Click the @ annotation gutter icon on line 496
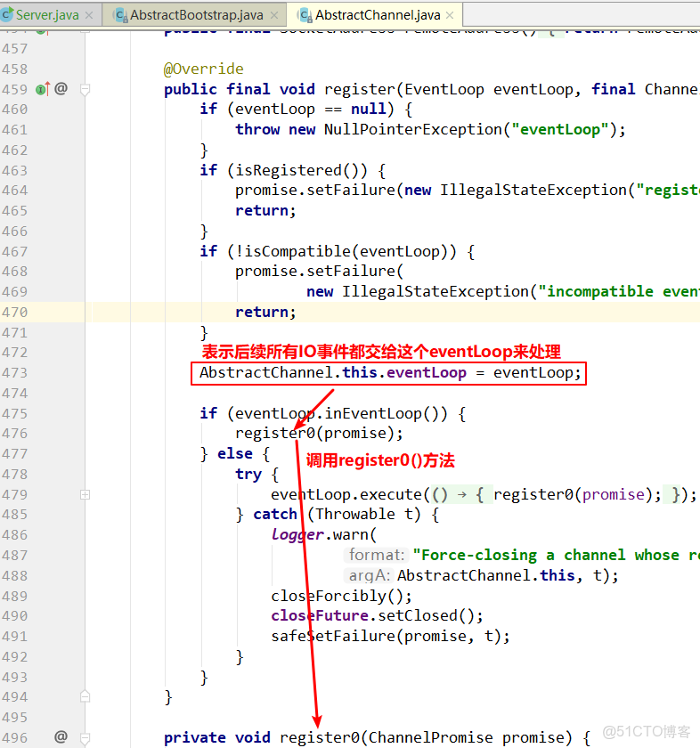The height and width of the screenshot is (748, 700). point(61,737)
